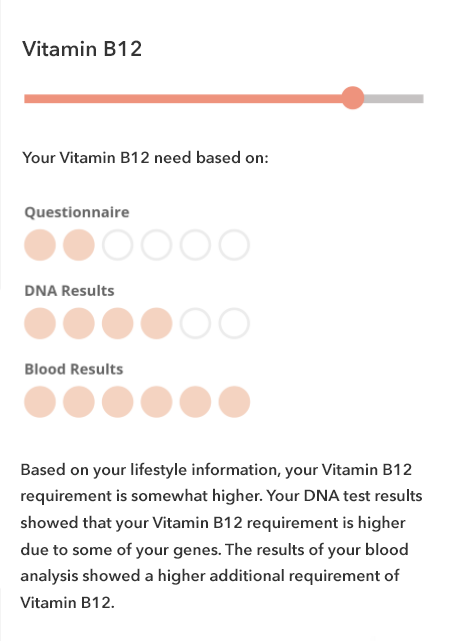
Task: Click the gray unfilled end of slider
Action: 394,99
